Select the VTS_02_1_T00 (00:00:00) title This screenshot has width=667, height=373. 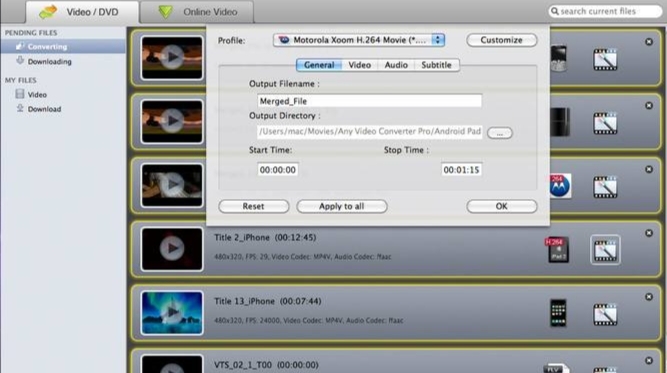266,365
